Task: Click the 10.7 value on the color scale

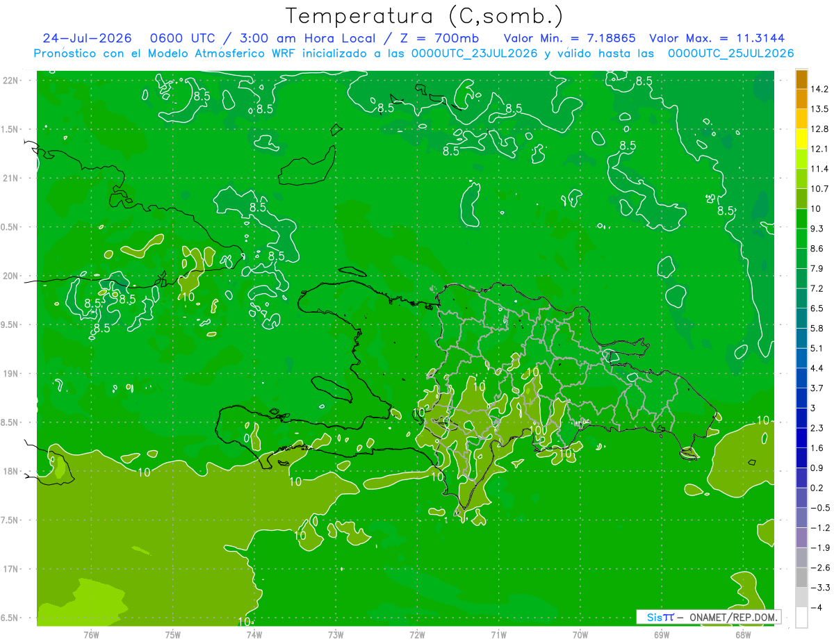Action: [x=819, y=189]
